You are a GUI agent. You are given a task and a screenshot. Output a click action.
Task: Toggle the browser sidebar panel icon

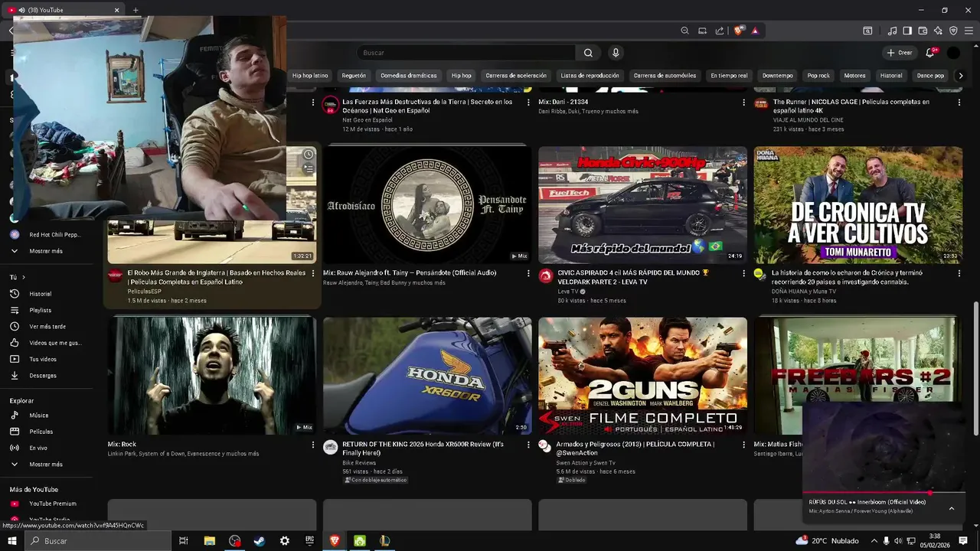coord(907,31)
